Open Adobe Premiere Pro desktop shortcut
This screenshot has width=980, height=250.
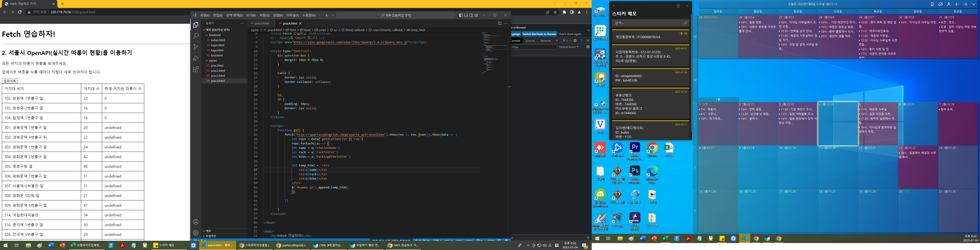click(x=634, y=151)
